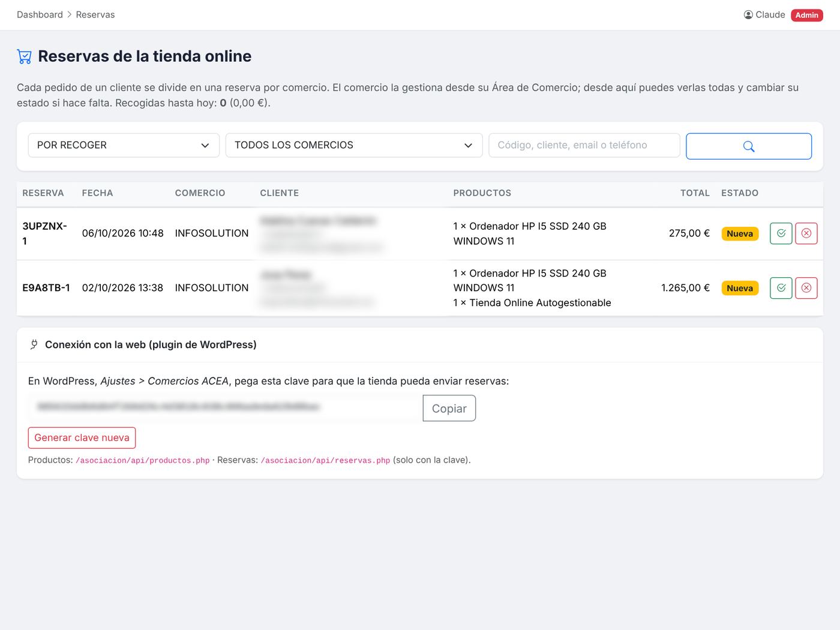
Task: Click the RESERVA column header
Action: coord(43,193)
